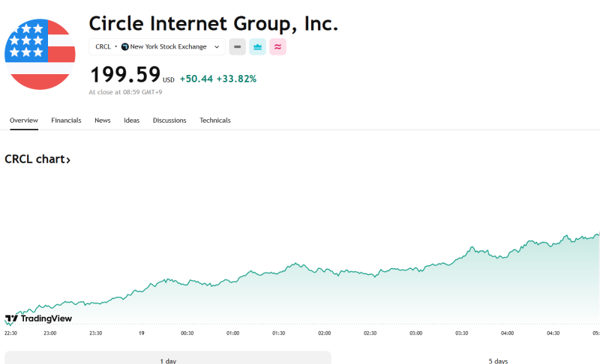Click the 199.59 price value
The height and width of the screenshot is (364, 600).
pos(125,74)
